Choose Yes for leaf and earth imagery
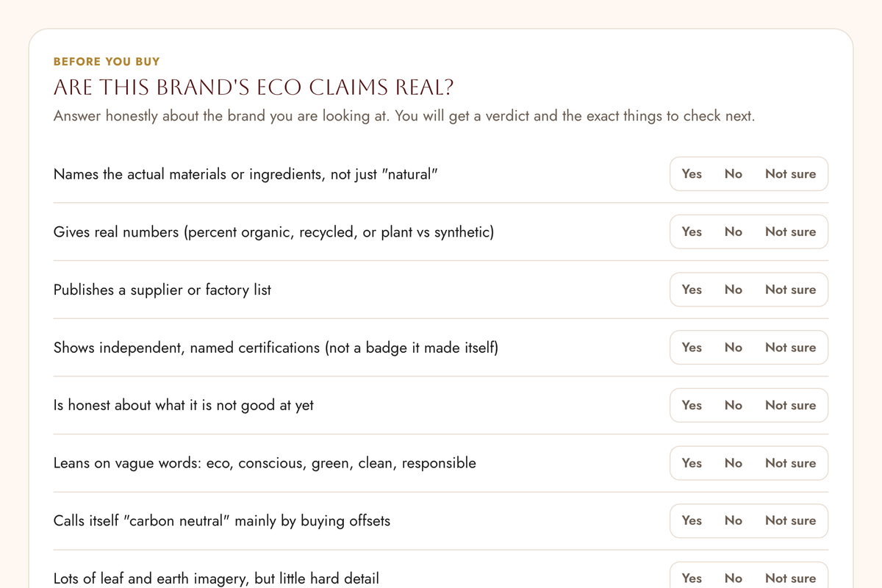Viewport: 882px width, 588px height. 692,578
